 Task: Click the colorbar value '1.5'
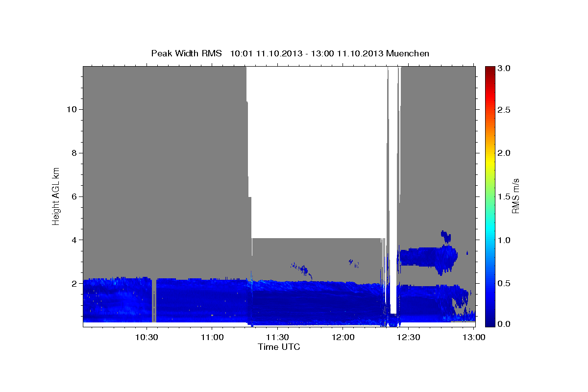tap(505, 196)
